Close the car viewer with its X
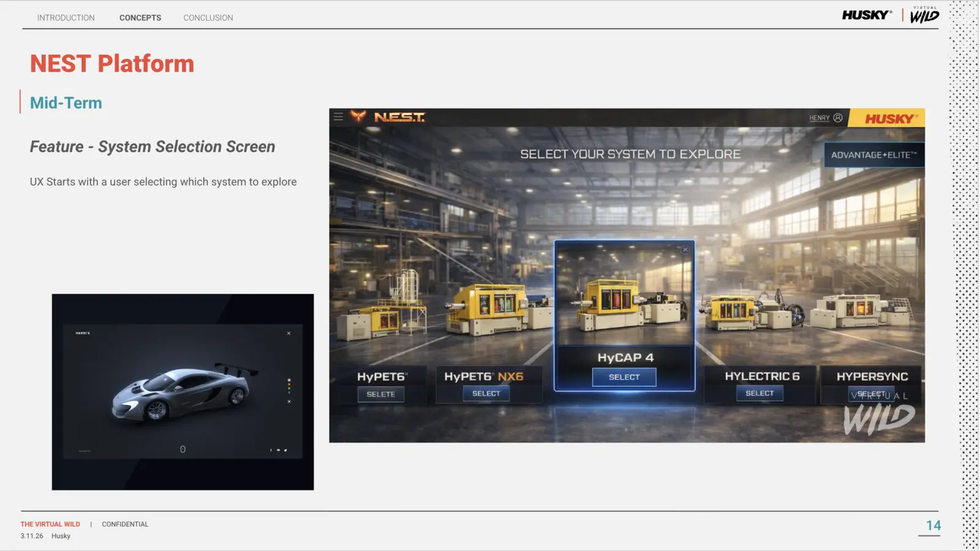Viewport: 980px width, 551px height. 289,334
